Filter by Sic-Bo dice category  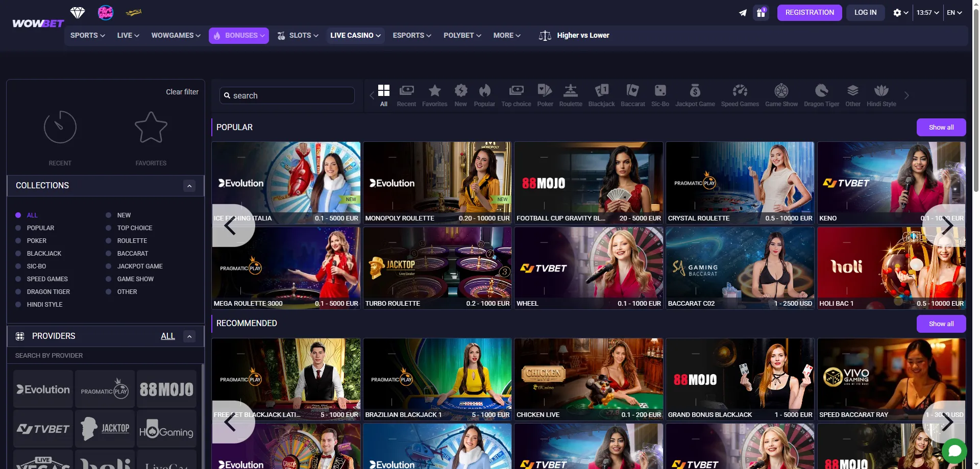[660, 95]
